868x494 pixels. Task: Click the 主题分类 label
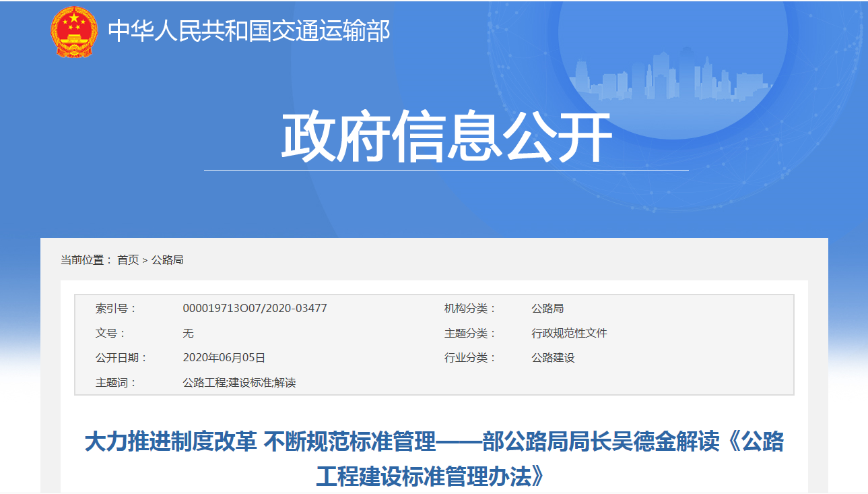(469, 334)
